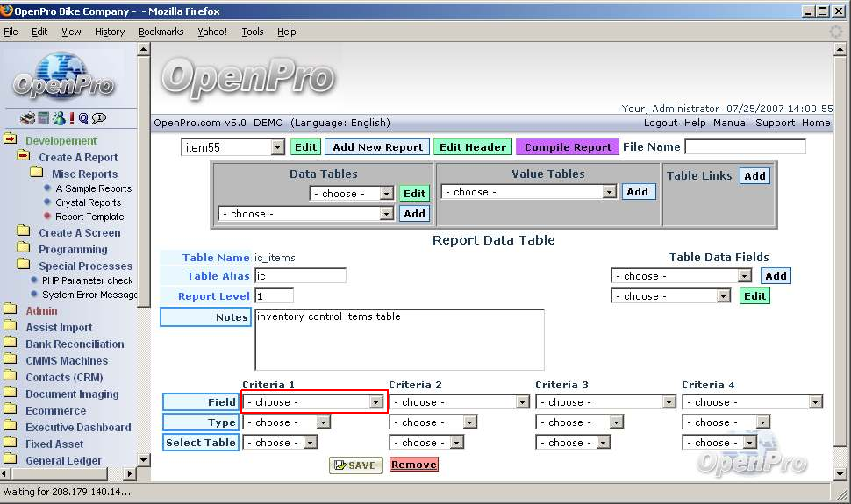Click the red exclamation mark icon
This screenshot has width=851, height=504.
point(72,118)
